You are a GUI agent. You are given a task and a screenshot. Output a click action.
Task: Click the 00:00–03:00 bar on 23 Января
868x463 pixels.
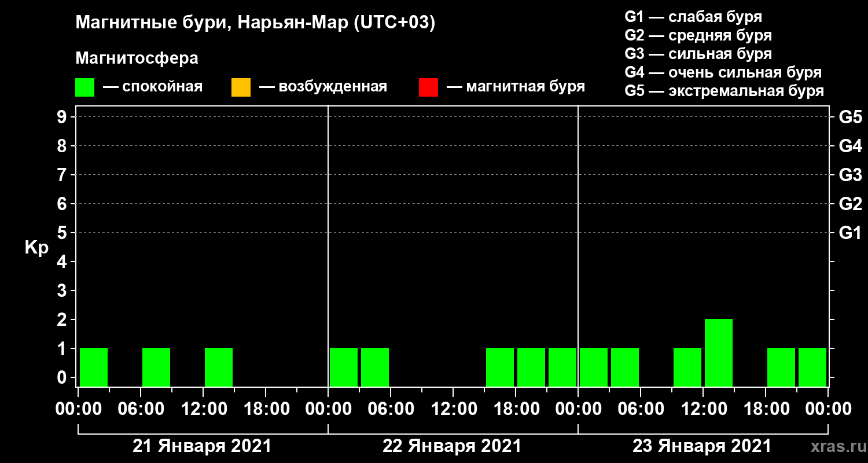coord(594,367)
